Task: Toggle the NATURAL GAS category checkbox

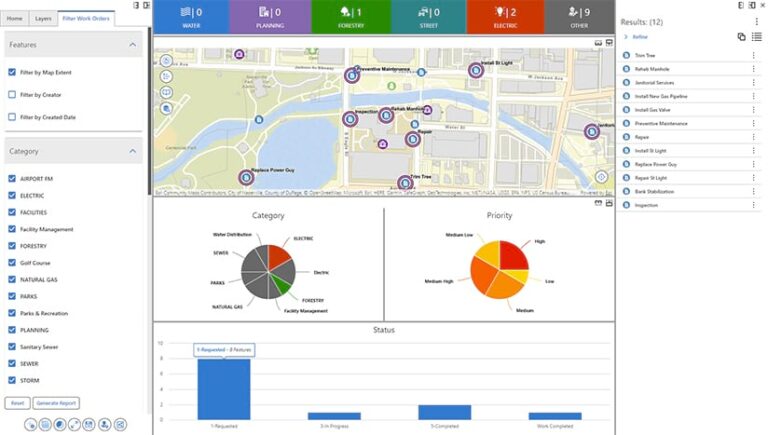Action: click(x=12, y=279)
